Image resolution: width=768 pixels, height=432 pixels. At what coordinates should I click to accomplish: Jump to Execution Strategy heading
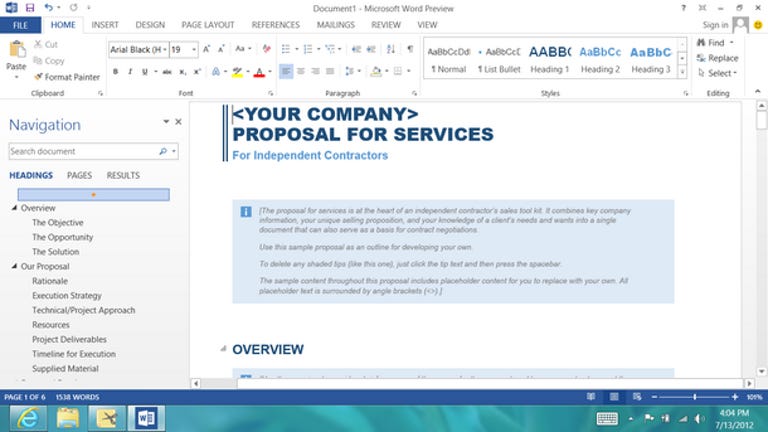pos(66,296)
